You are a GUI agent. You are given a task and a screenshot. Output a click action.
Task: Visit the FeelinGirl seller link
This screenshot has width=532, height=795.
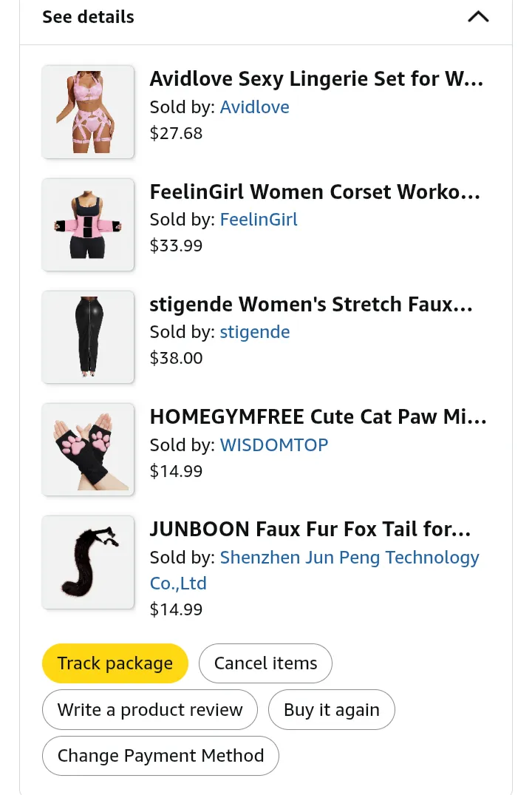(259, 220)
